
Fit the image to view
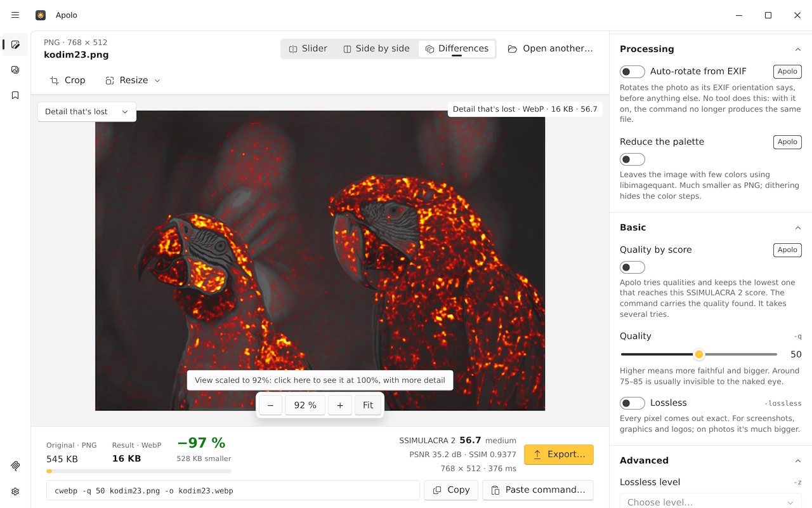click(x=368, y=405)
